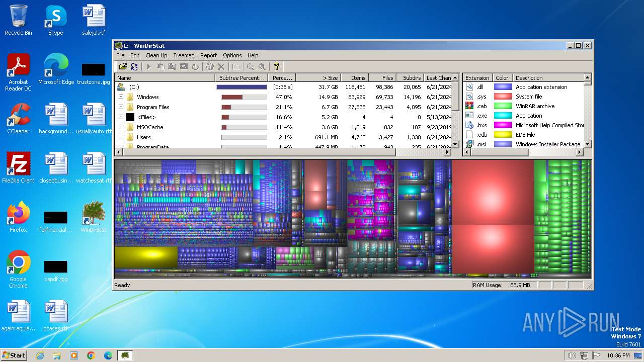Click the .sys red color swatch
Viewport: 644px width, 362px height.
pyautogui.click(x=503, y=97)
